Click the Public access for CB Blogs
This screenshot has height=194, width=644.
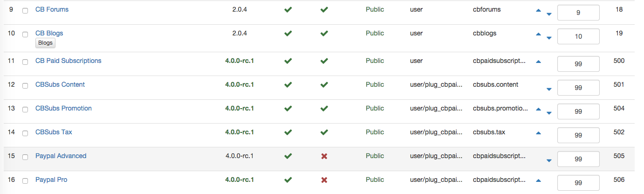375,33
